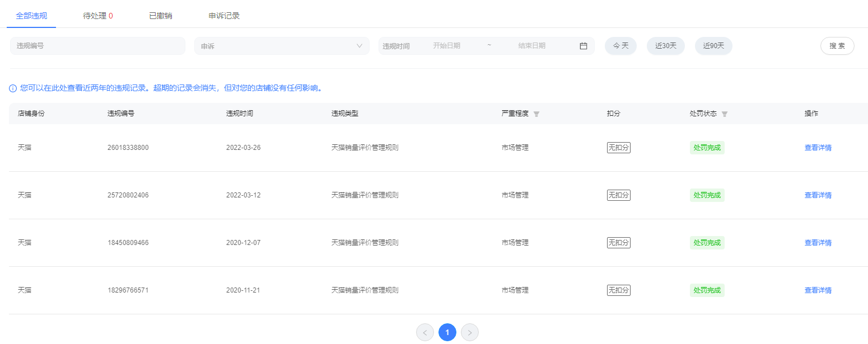This screenshot has width=868, height=344.
Task: Click the info icon before the notice
Action: [x=13, y=88]
